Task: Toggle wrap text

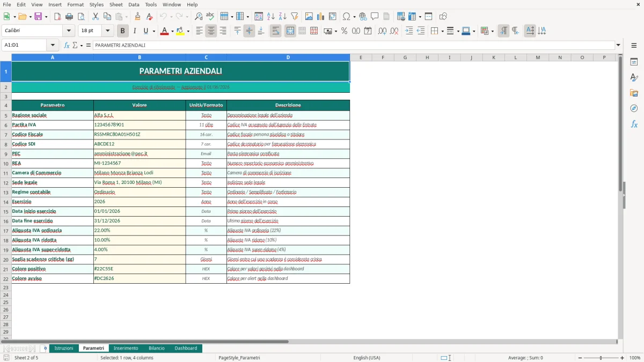Action: 275,31
